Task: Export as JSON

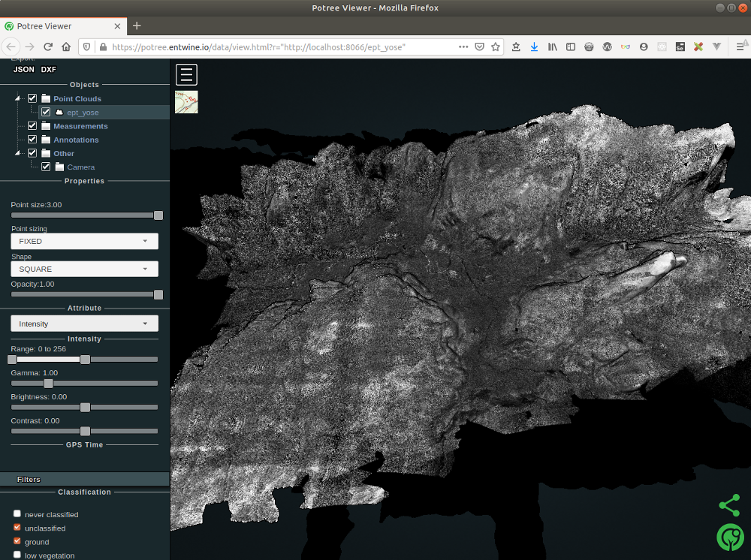Action: point(24,69)
